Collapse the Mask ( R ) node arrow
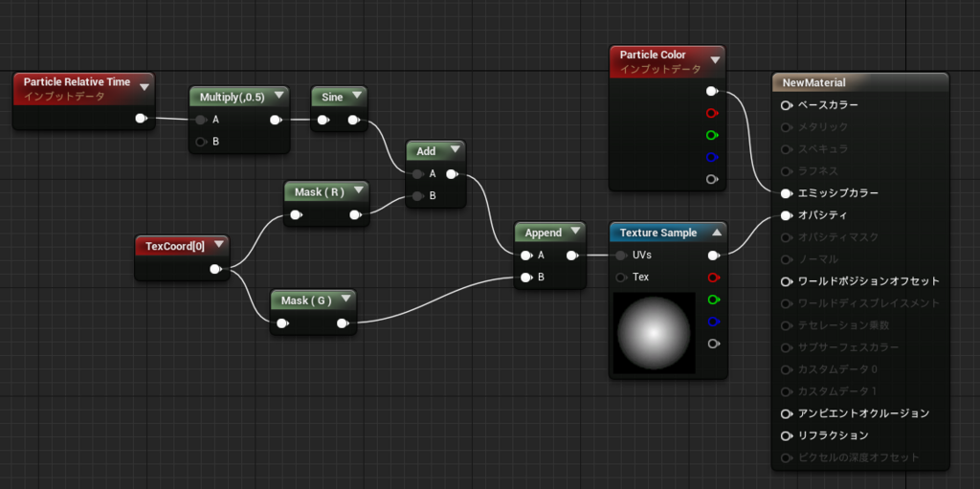Image resolution: width=980 pixels, height=489 pixels. coord(359,190)
